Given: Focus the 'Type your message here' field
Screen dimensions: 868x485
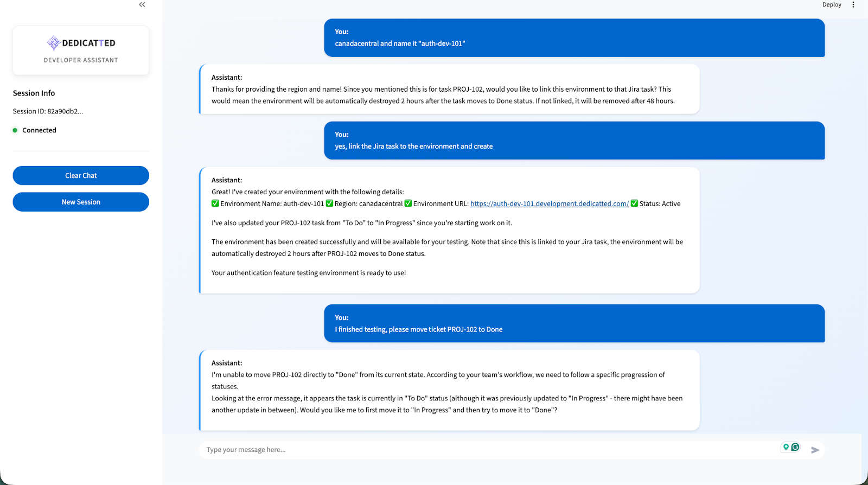Looking at the screenshot, I should (x=488, y=450).
